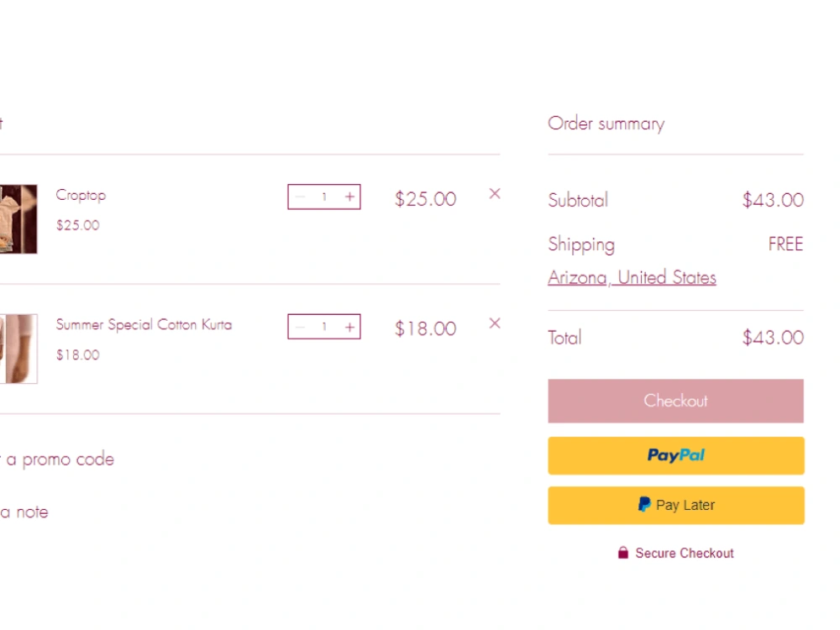Increase Cotton Kurta quantity with plus icon
Image resolution: width=840 pixels, height=630 pixels.
(x=349, y=327)
